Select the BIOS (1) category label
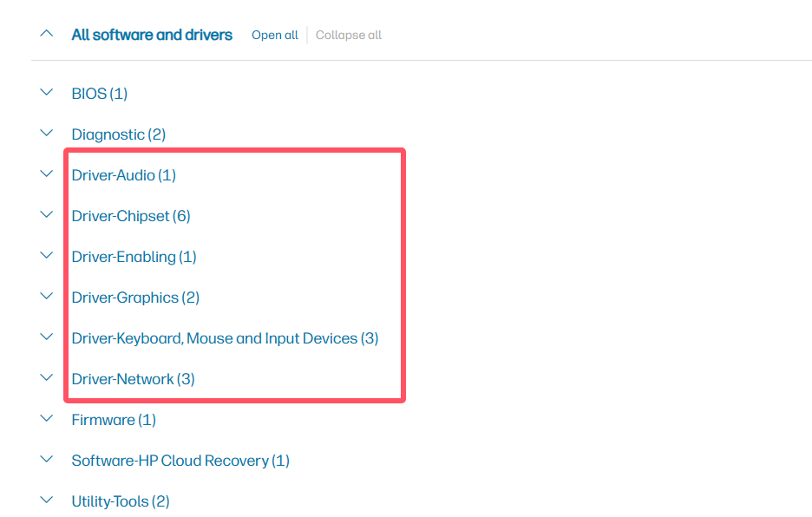This screenshot has width=812, height=517. point(99,94)
